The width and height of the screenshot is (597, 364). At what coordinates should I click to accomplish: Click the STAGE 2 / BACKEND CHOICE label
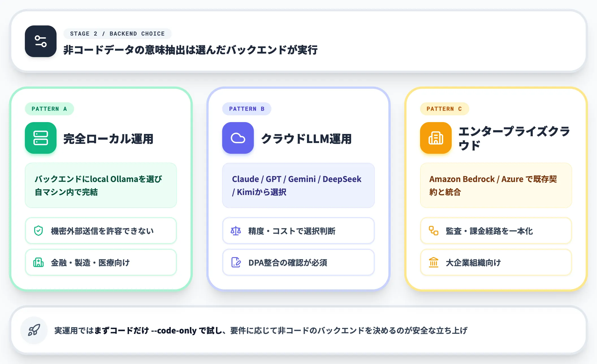(118, 34)
